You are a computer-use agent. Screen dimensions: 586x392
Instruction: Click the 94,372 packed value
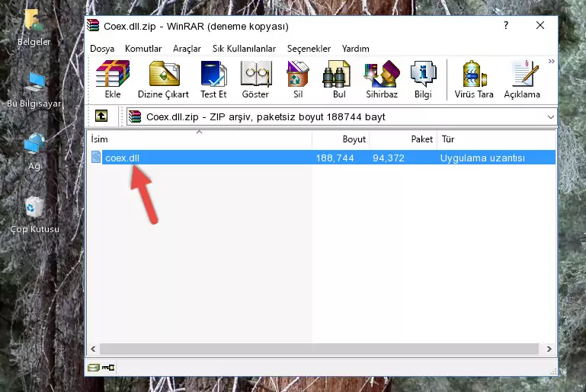point(389,158)
